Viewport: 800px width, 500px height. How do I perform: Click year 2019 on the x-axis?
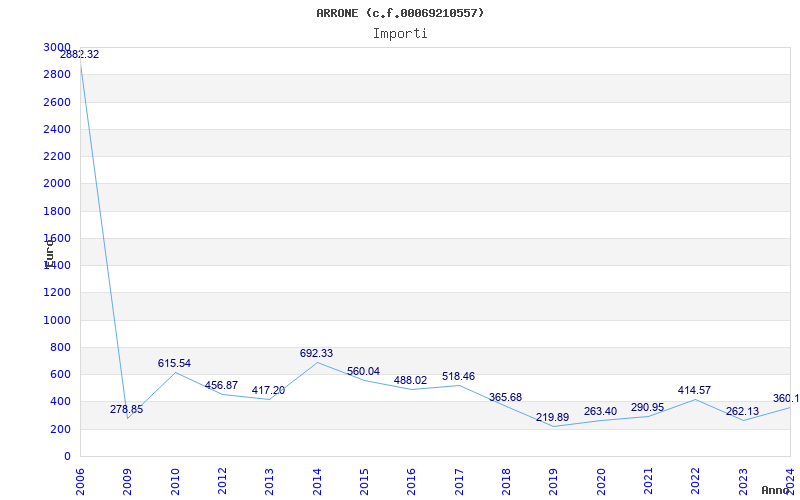tap(554, 480)
